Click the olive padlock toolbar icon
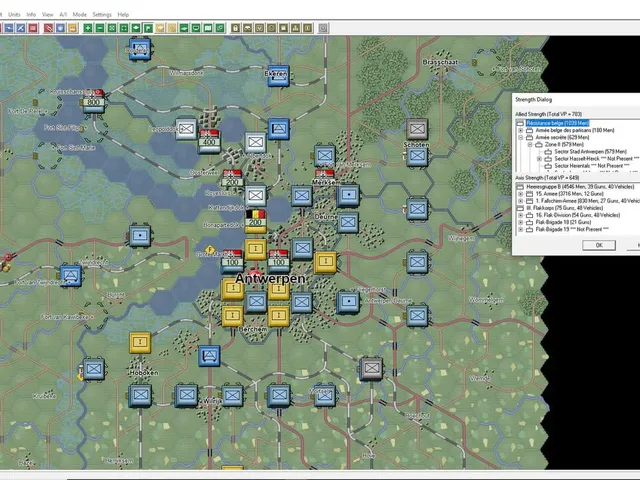The image size is (640, 480). coord(235,28)
